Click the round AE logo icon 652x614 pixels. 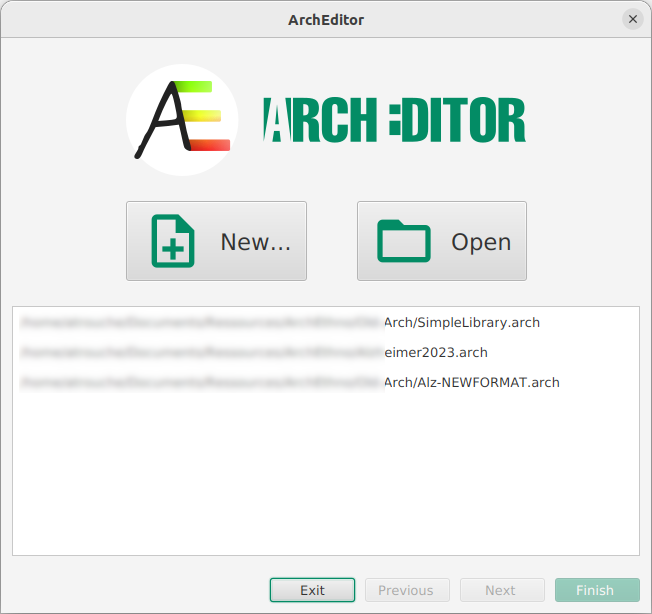click(x=182, y=120)
